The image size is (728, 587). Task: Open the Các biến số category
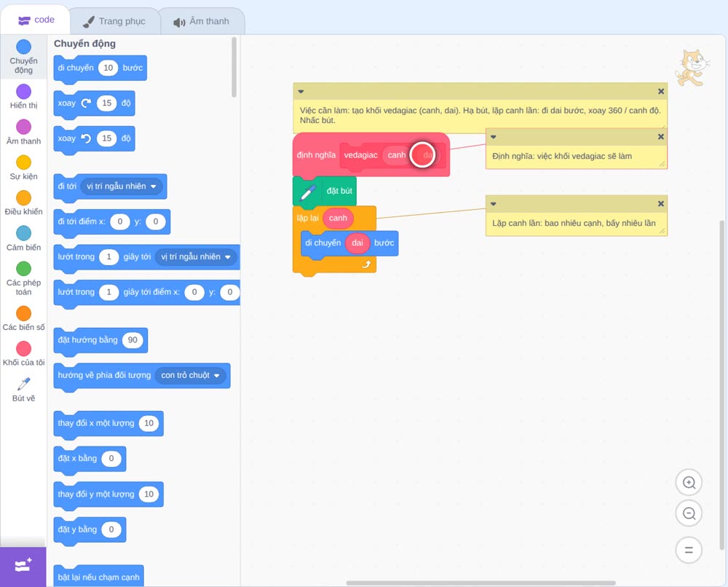point(24,318)
